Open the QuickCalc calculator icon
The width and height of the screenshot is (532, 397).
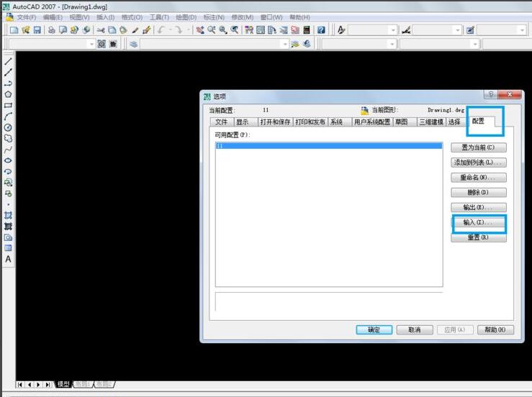[307, 30]
